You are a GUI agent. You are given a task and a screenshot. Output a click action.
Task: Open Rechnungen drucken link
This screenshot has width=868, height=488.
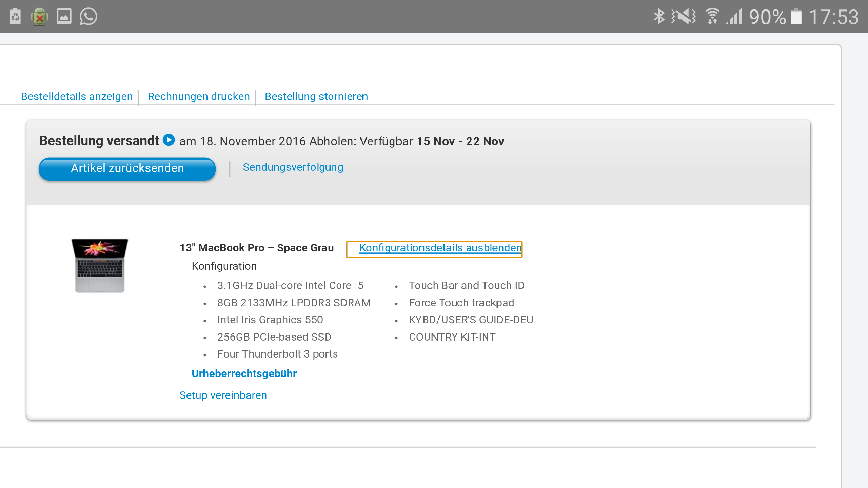199,97
